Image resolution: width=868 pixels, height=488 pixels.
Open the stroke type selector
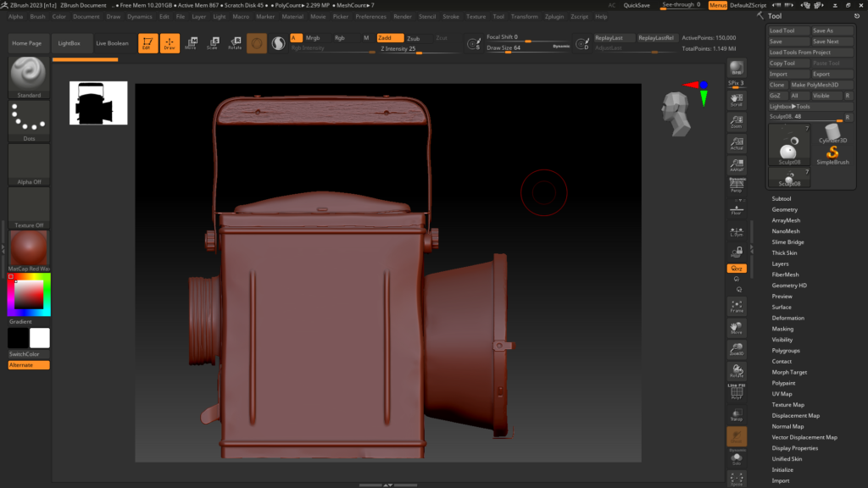point(278,43)
